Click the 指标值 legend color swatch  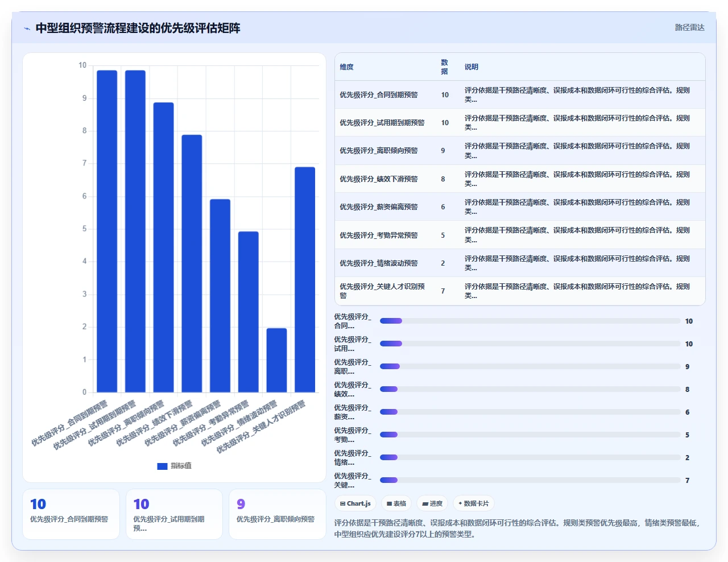(x=162, y=466)
